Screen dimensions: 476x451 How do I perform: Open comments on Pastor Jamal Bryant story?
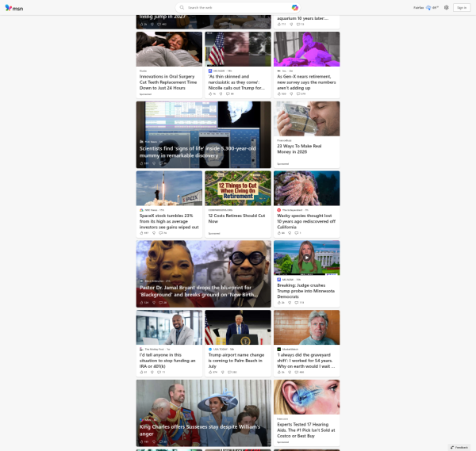163,303
